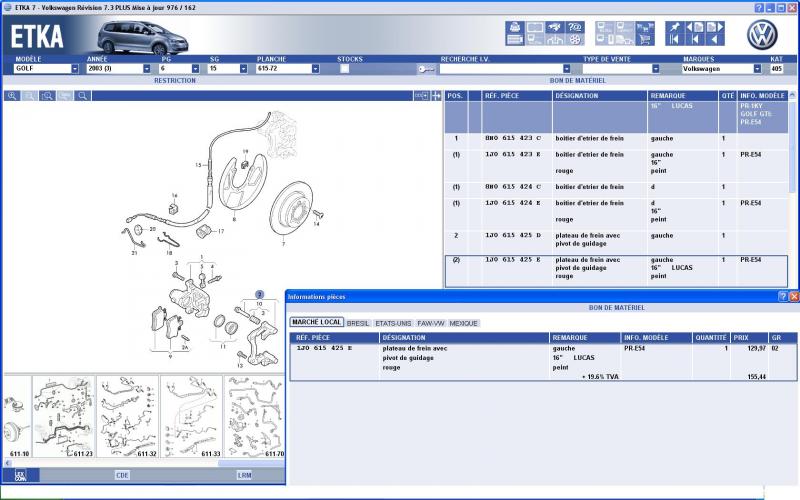Close the Informations pièces dialog
Viewport: 800px width, 500px height.
(x=794, y=296)
